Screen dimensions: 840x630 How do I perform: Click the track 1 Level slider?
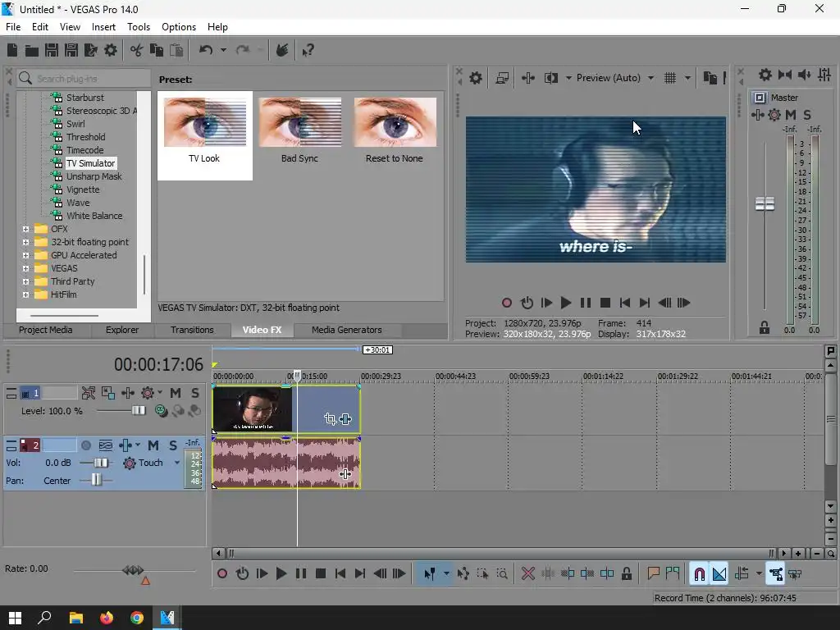(139, 411)
